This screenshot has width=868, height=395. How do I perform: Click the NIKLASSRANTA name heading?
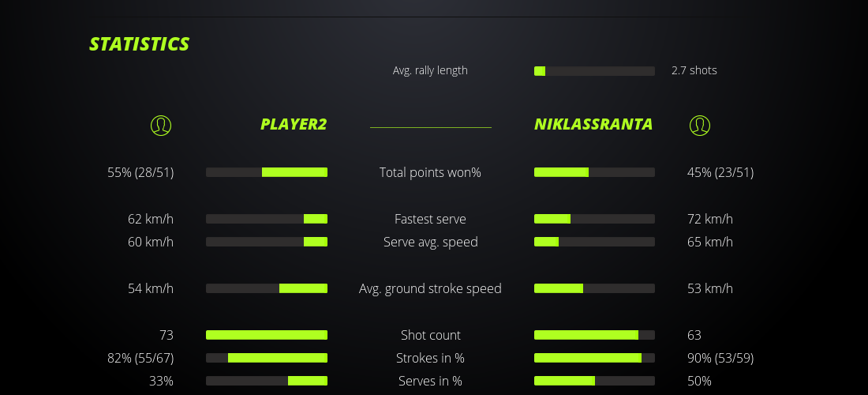pos(593,124)
